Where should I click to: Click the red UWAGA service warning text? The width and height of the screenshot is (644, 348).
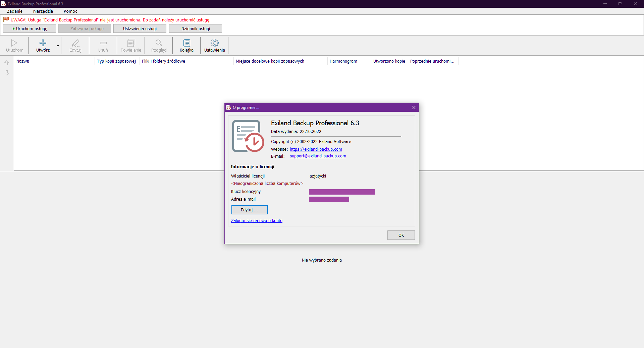[x=110, y=20]
